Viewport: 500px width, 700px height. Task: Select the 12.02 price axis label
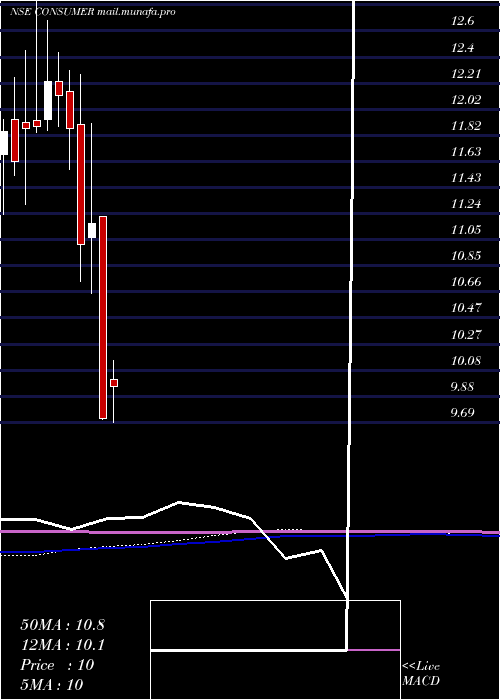[x=466, y=99]
